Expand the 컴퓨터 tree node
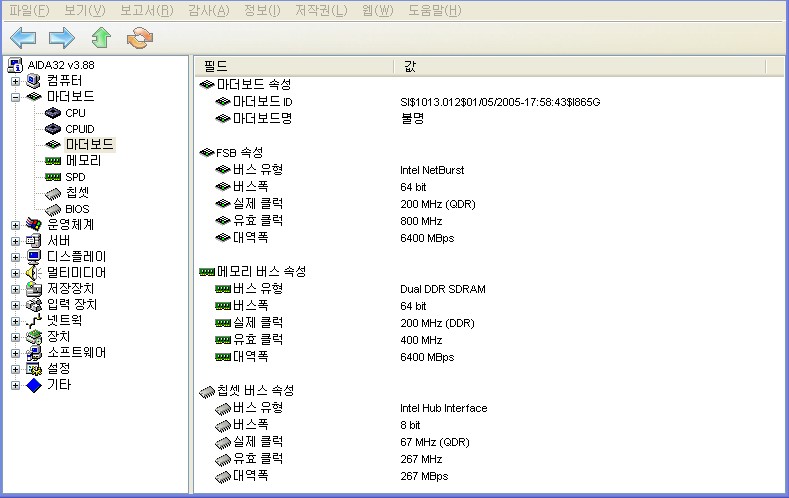Screen dimensions: 789x498 click(16, 81)
